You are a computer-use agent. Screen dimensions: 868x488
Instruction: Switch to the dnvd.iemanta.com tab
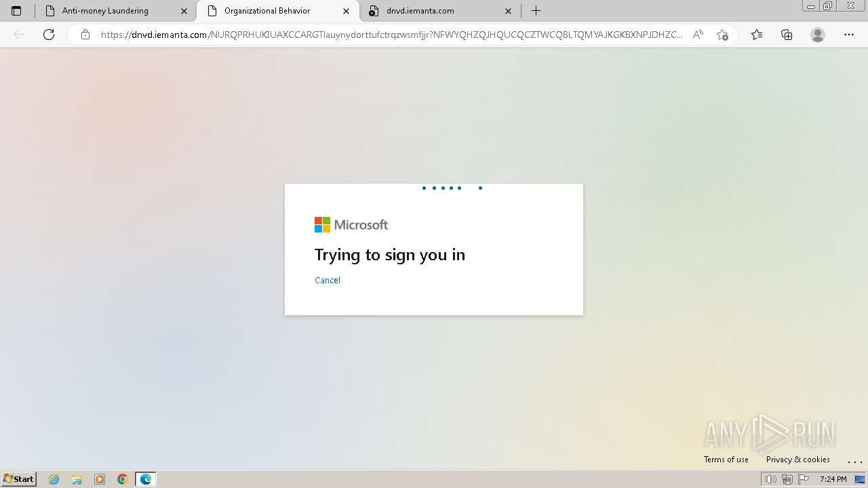coord(441,11)
